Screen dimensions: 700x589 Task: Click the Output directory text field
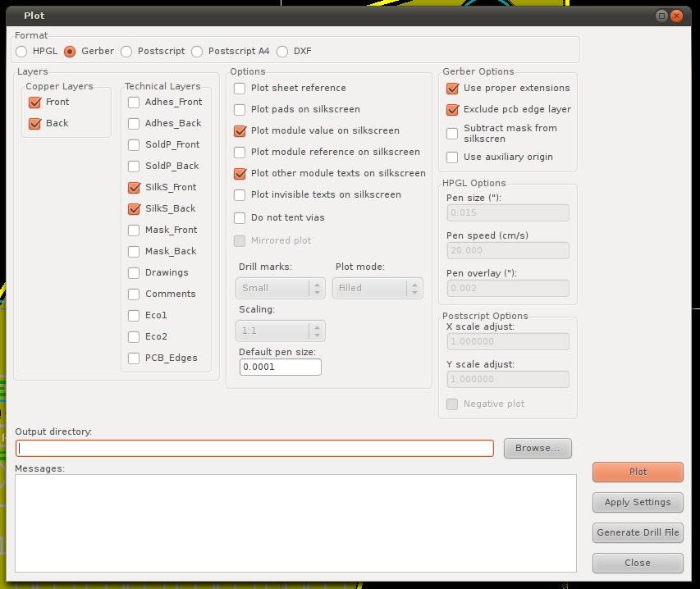pos(254,449)
